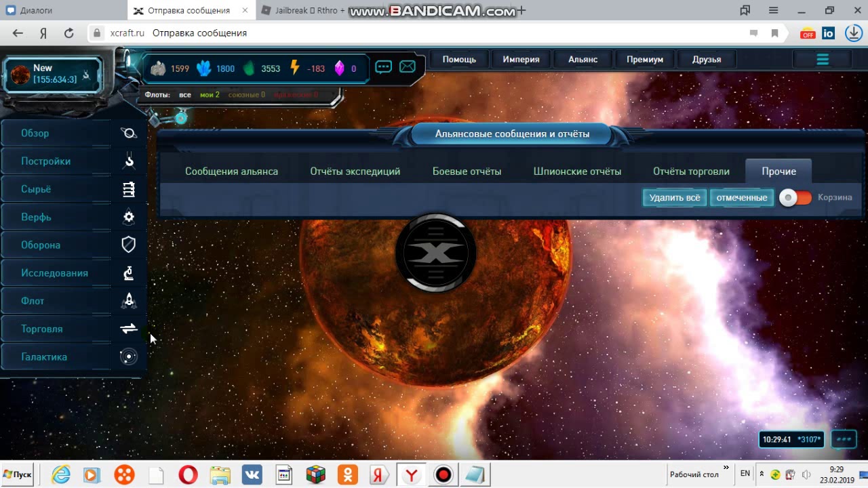Screen dimensions: 868x488
Task: Close the Отправка сообщения browser tab
Action: coord(245,11)
